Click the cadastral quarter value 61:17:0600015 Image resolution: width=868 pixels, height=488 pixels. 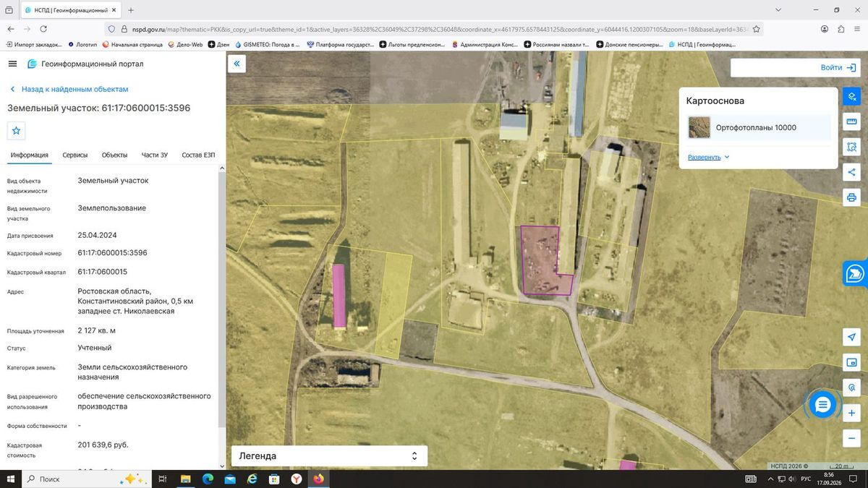(x=102, y=272)
